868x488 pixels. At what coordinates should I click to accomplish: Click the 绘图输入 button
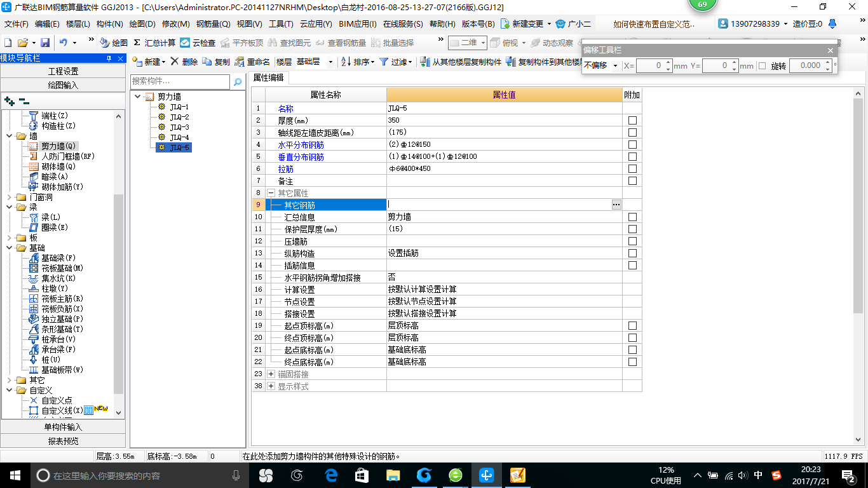(x=63, y=85)
